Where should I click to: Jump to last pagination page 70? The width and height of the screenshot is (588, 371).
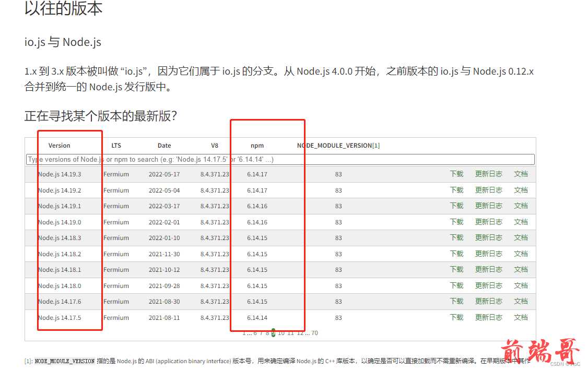point(314,333)
